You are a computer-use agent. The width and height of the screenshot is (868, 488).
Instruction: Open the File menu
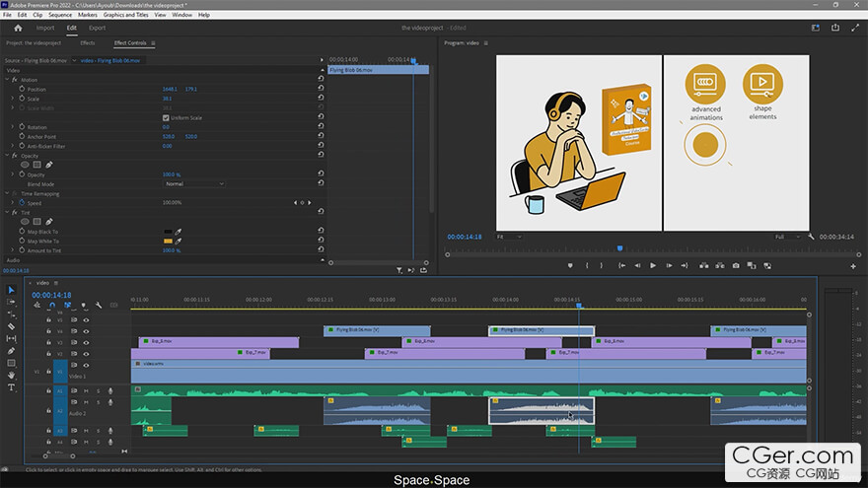click(x=7, y=15)
